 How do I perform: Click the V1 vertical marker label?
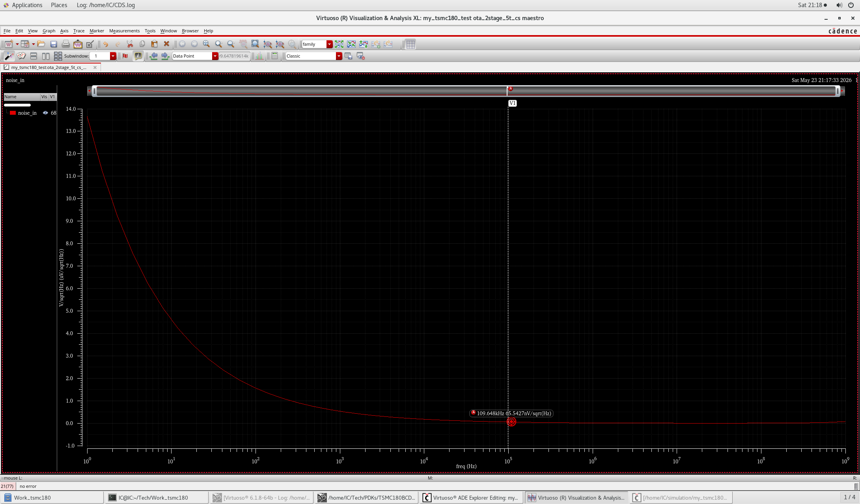click(x=512, y=103)
